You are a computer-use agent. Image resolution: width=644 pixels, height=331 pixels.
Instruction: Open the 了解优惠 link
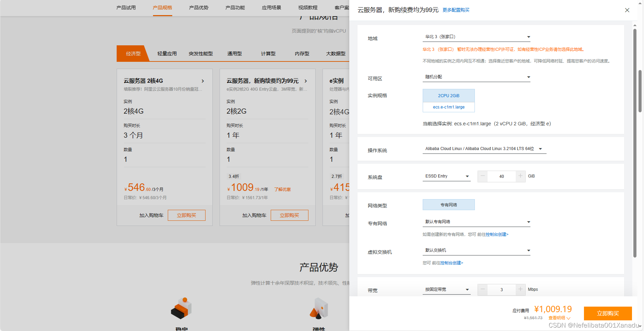pyautogui.click(x=282, y=190)
